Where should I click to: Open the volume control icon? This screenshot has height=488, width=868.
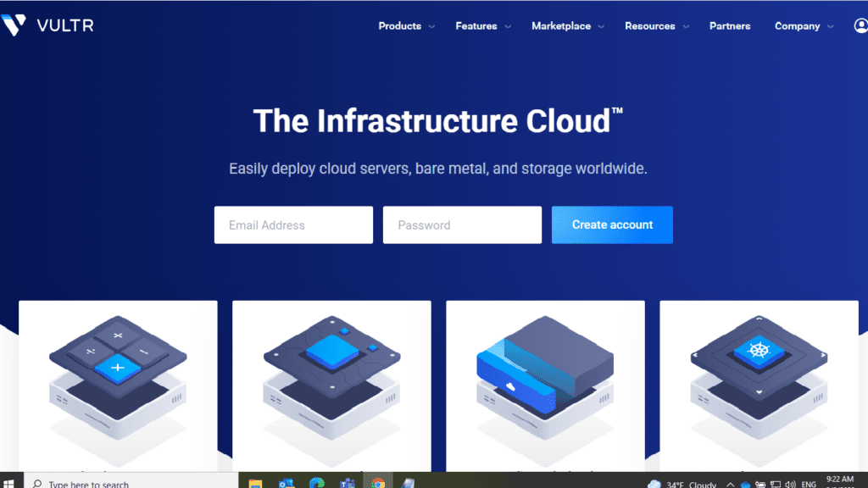pos(790,485)
